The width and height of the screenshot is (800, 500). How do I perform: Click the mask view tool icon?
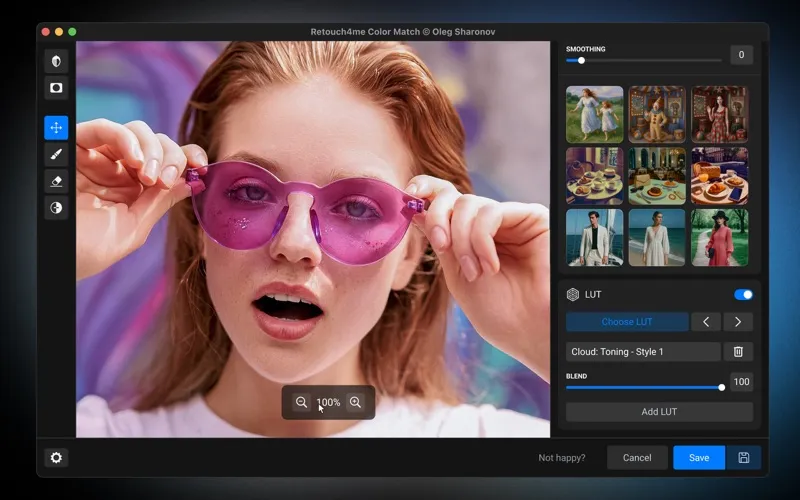pyautogui.click(x=56, y=88)
